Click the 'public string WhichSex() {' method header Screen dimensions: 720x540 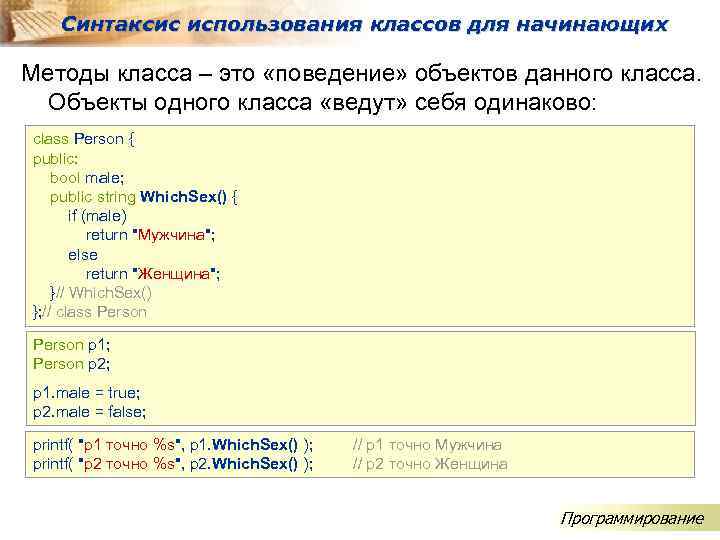pyautogui.click(x=144, y=197)
